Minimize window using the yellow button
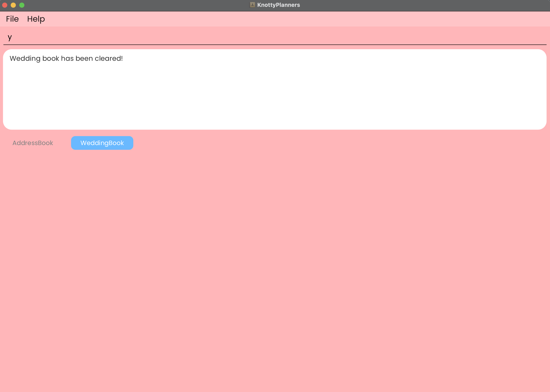This screenshot has height=392, width=550. (13, 5)
